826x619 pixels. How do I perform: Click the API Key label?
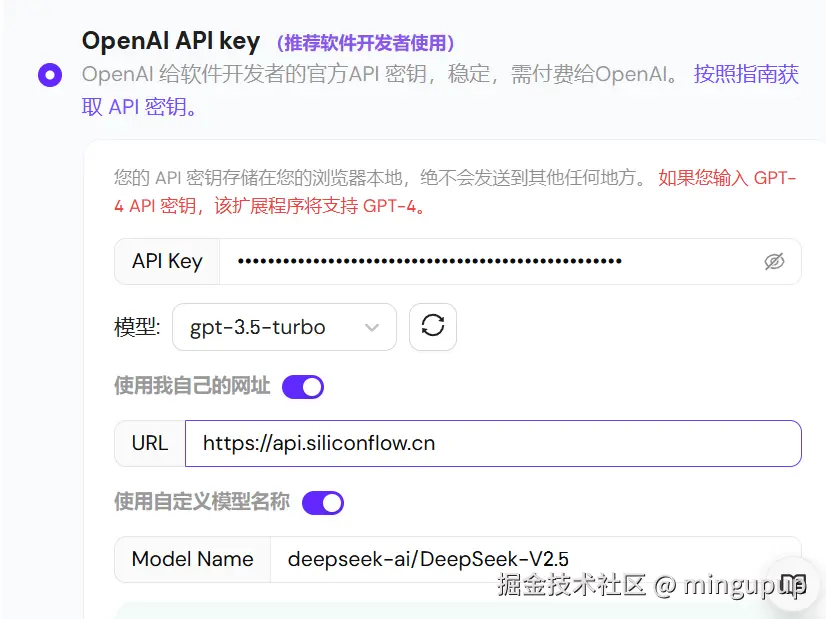tap(167, 261)
